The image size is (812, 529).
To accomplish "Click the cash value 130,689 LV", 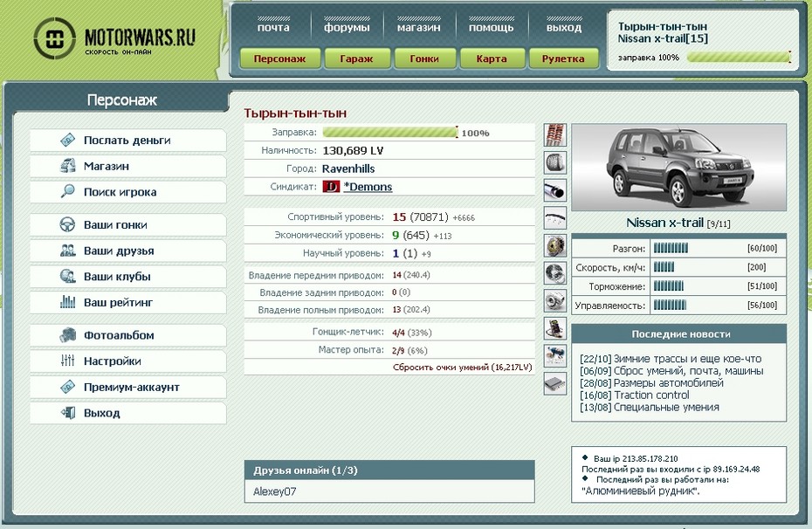I will click(x=354, y=151).
